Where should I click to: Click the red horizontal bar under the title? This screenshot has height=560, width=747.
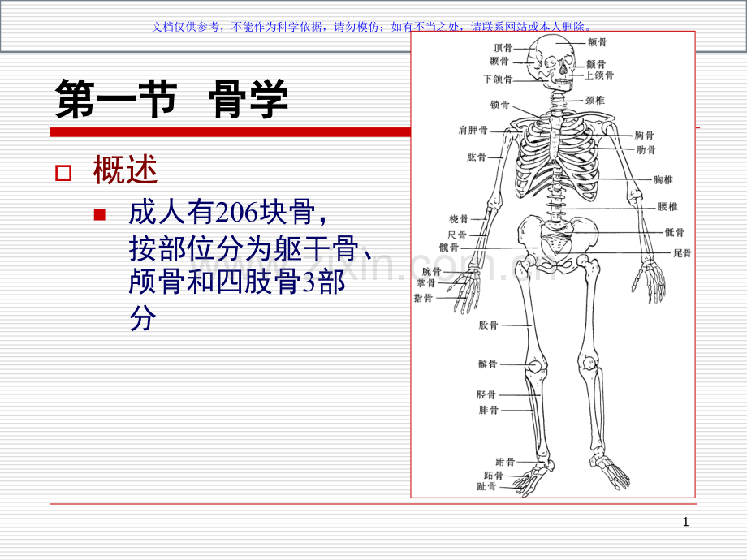point(230,132)
